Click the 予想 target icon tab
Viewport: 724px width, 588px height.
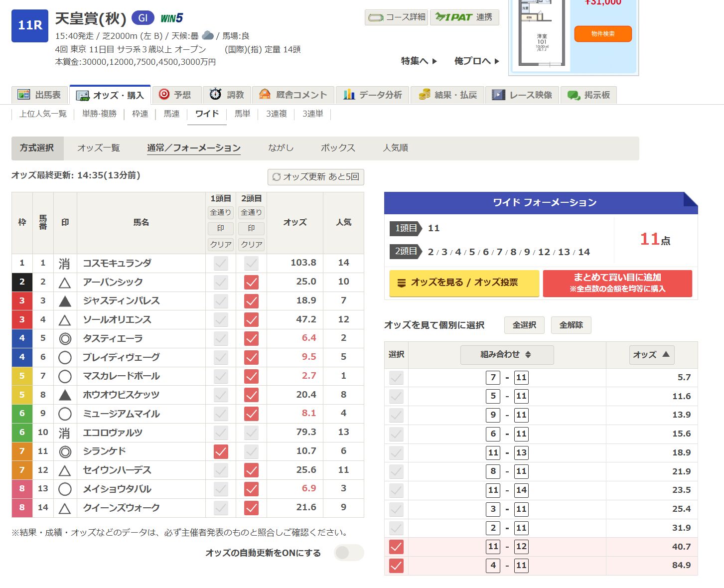(175, 95)
